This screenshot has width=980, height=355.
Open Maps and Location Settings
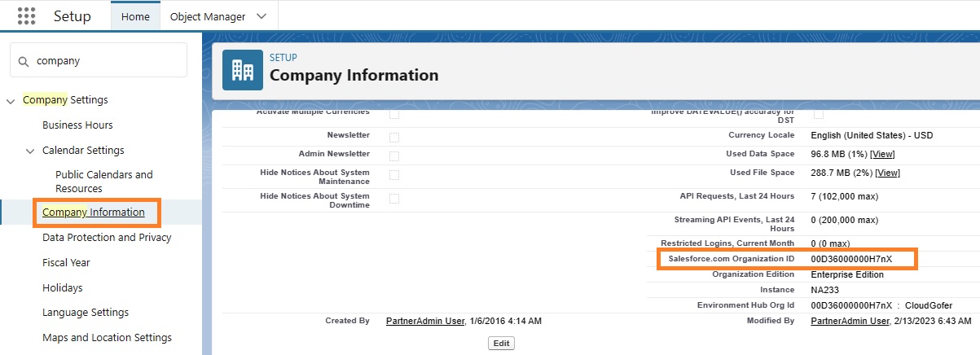[107, 338]
